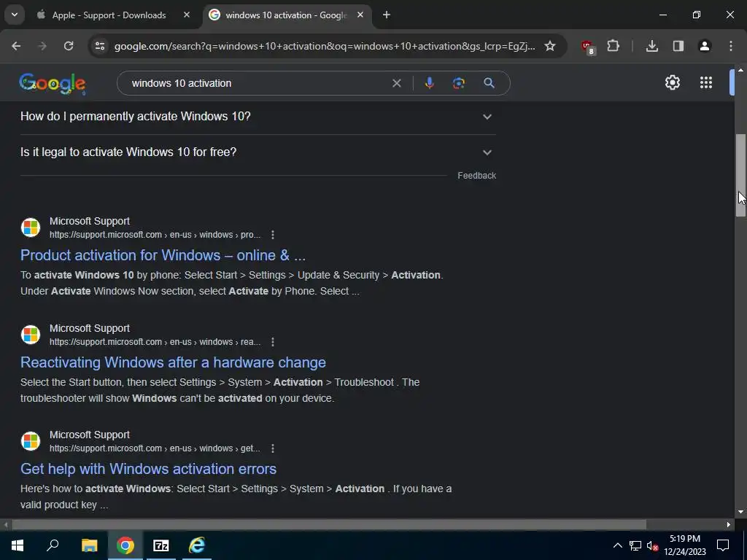Viewport: 747px width, 560px height.
Task: Open more options for Reactivating Windows result
Action: point(273,342)
